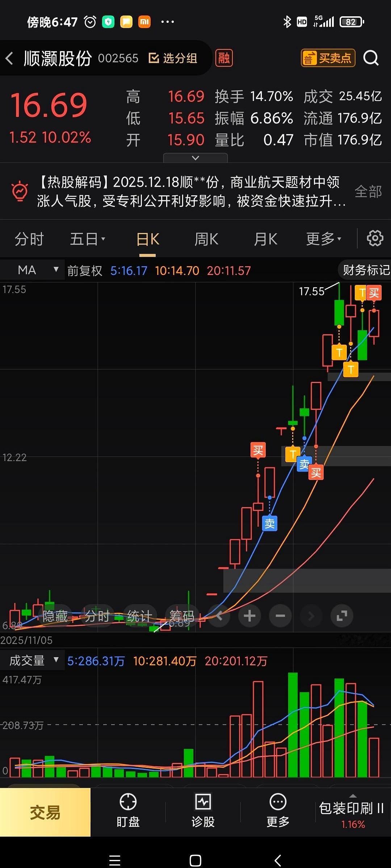Viewport: 391px width, 868px height.
Task: Tap the MA 5:16.17 value
Action: (129, 271)
